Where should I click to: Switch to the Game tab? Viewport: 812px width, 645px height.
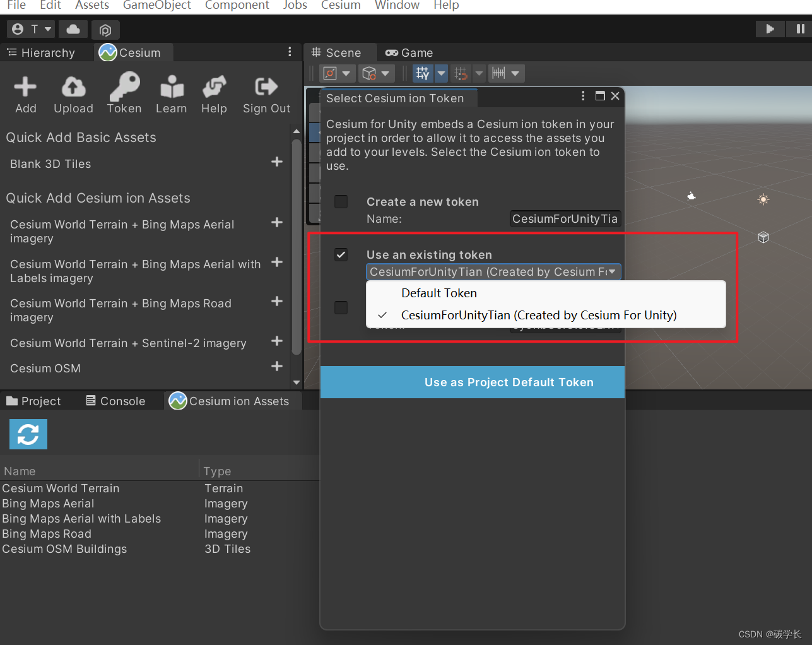(x=410, y=53)
